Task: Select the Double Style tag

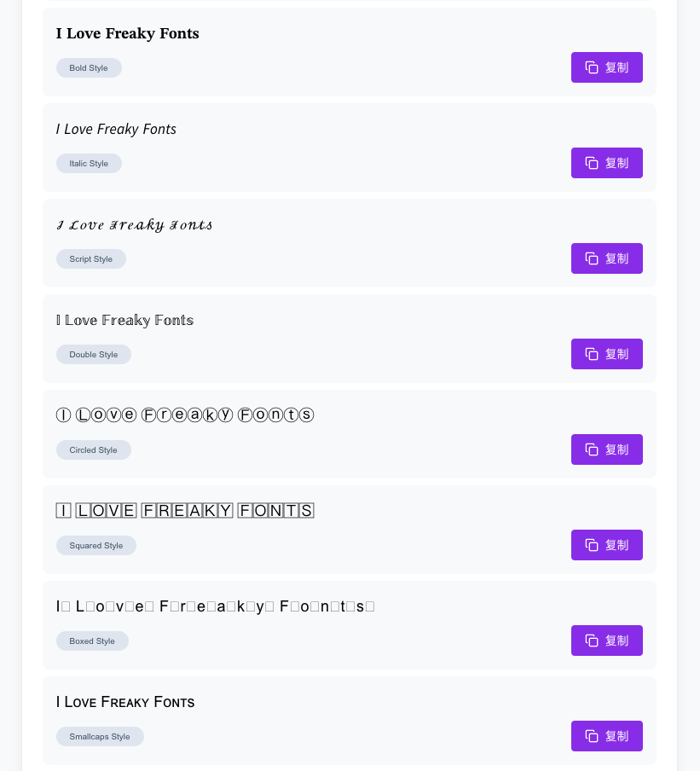Action: [x=94, y=355]
